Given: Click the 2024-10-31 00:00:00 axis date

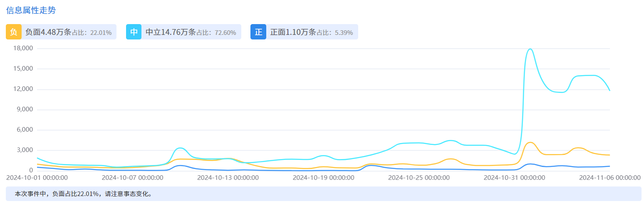Looking at the screenshot, I should 514,178.
